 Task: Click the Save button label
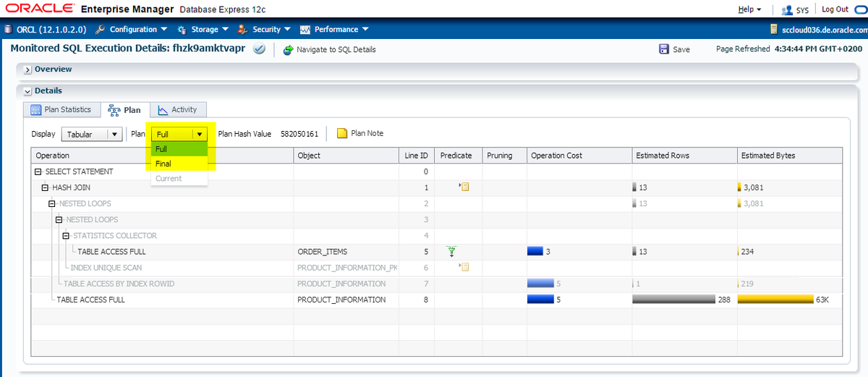pyautogui.click(x=681, y=50)
